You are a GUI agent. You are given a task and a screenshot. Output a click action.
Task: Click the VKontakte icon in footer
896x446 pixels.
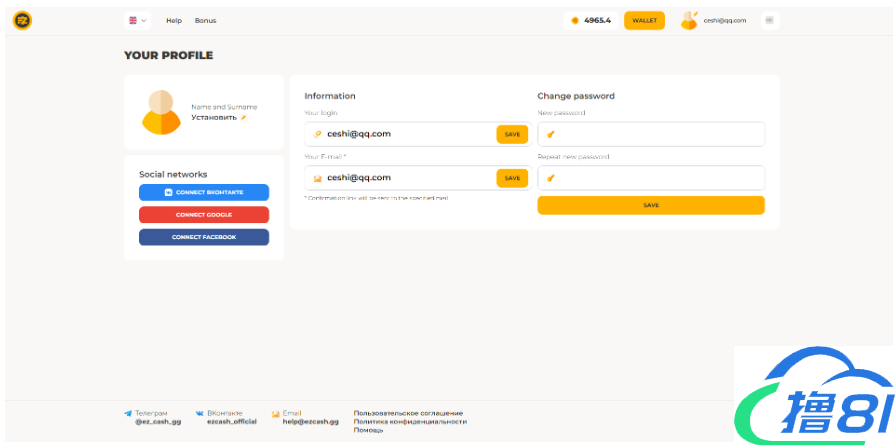[200, 413]
